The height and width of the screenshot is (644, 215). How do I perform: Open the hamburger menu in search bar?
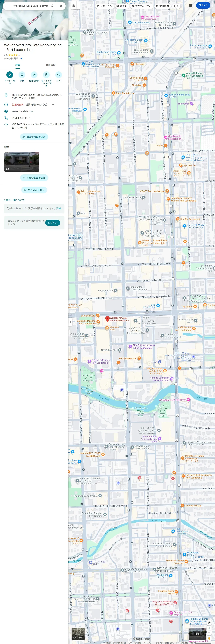pyautogui.click(x=7, y=6)
